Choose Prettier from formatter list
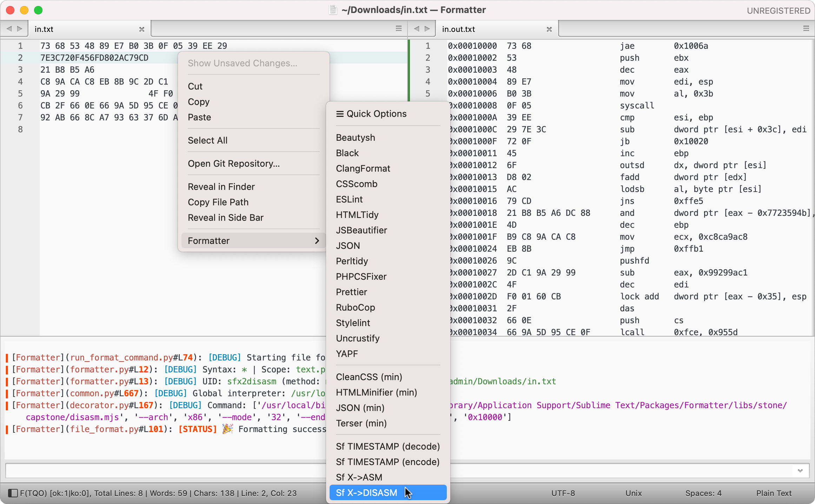815x504 pixels. [351, 292]
